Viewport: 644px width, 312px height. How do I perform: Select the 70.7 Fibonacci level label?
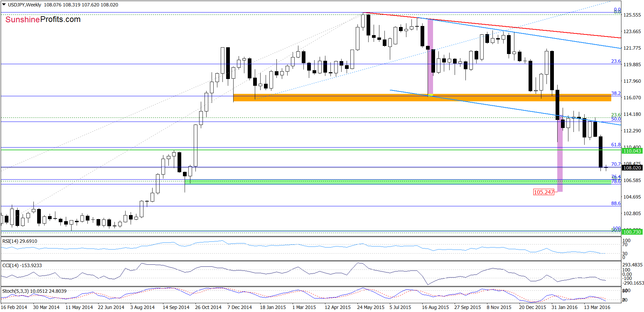pyautogui.click(x=616, y=164)
